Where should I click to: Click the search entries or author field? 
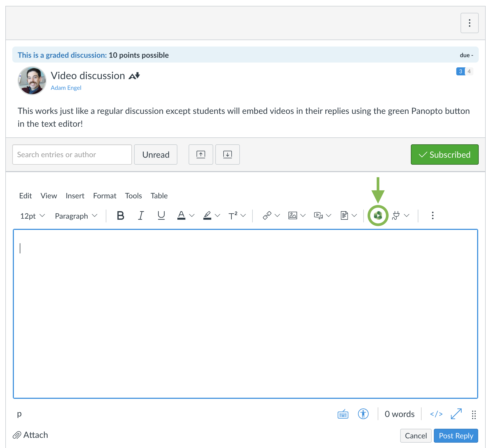tap(72, 155)
